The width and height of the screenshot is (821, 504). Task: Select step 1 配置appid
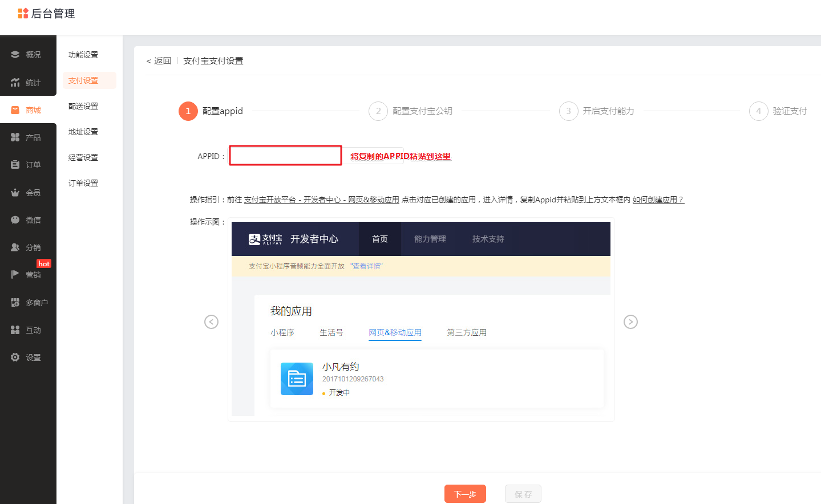[x=211, y=111]
